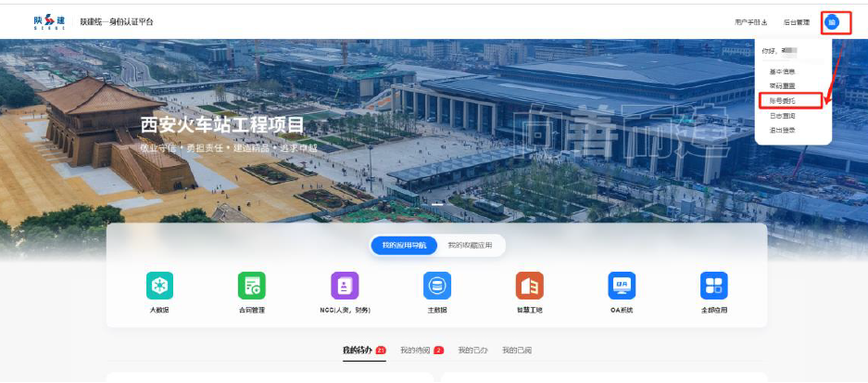Download 用户手册 from header link
This screenshot has height=383, width=868.
(x=750, y=21)
